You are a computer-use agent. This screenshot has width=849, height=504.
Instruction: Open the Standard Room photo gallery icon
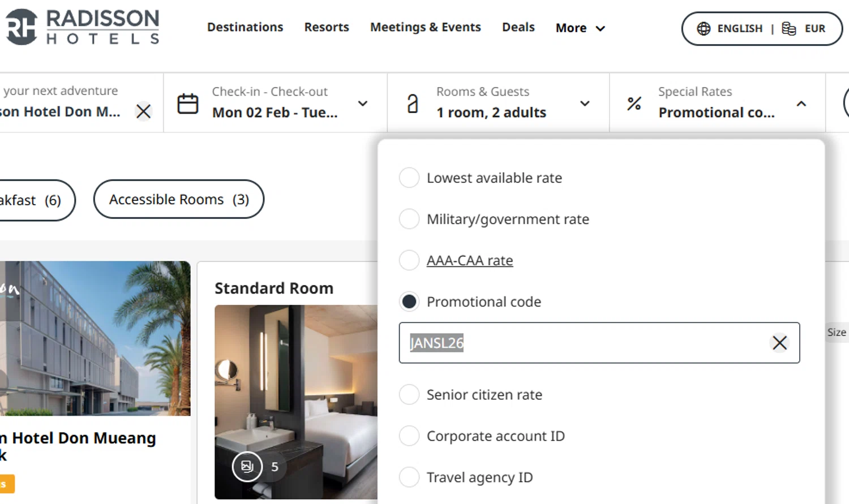click(x=247, y=466)
